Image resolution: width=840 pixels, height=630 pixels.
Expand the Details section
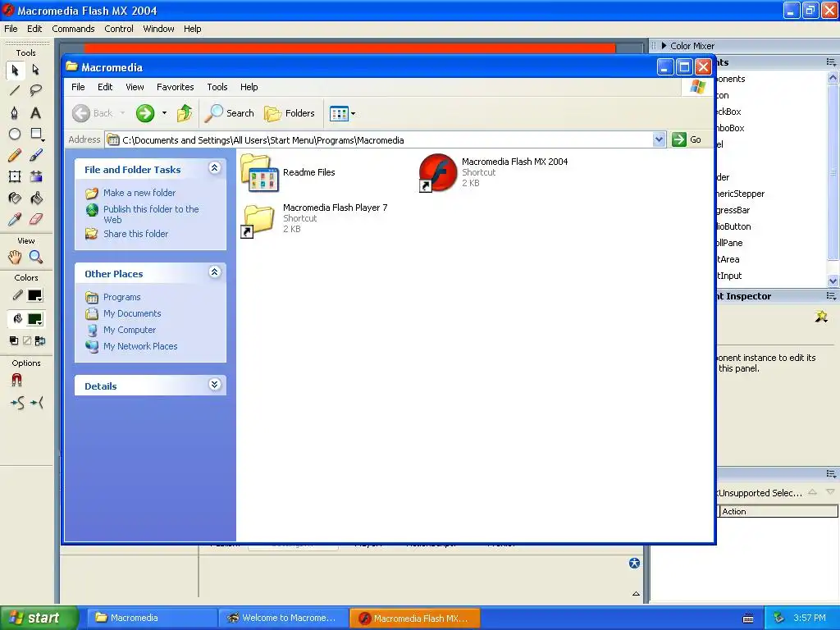click(214, 385)
